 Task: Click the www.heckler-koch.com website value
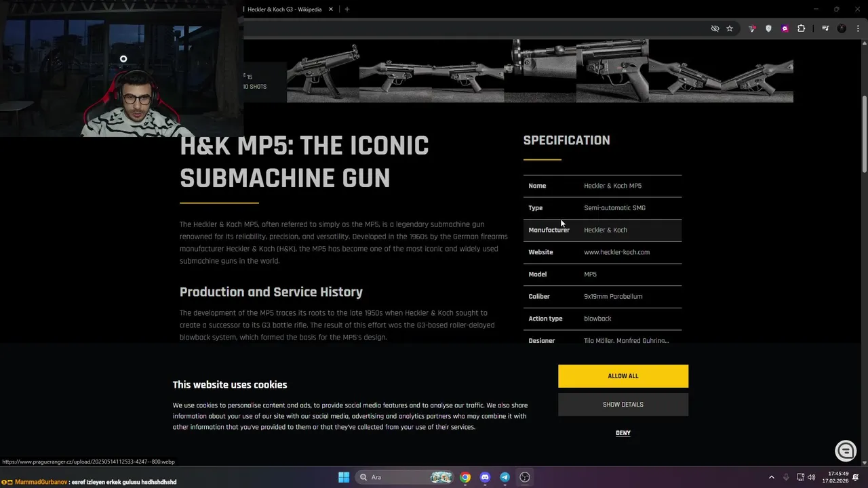pyautogui.click(x=617, y=252)
